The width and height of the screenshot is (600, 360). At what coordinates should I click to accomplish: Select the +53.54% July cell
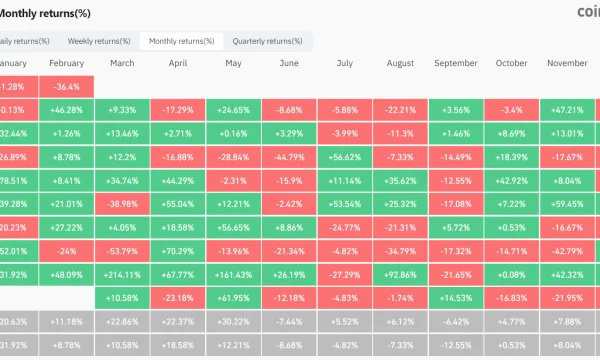tap(344, 204)
